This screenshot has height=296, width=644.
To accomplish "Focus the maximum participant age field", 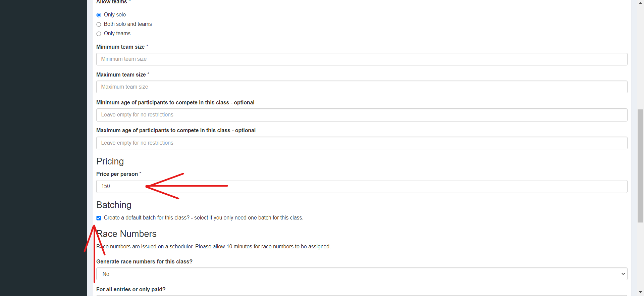I will tap(362, 143).
